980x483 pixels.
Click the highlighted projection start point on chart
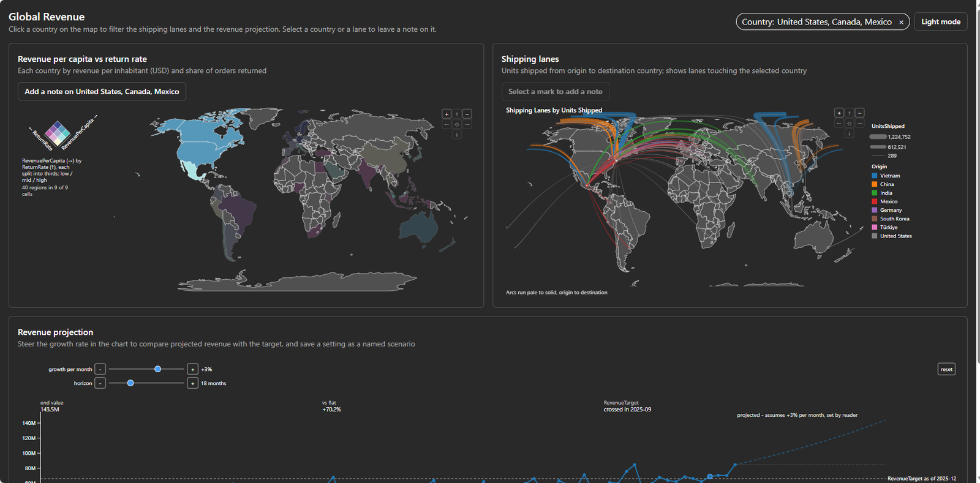pyautogui.click(x=710, y=476)
